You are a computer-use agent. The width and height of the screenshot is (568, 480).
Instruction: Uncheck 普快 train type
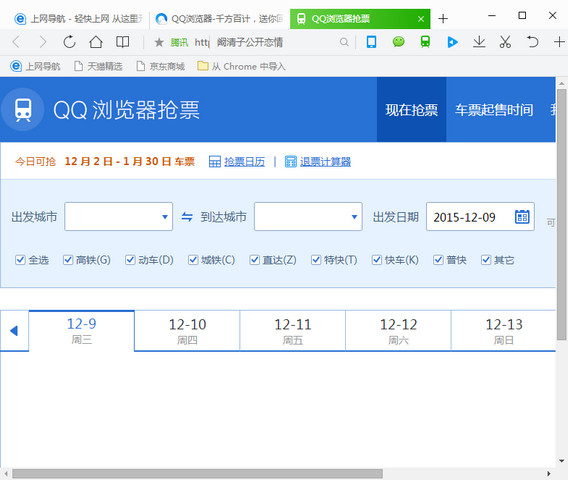pos(438,260)
